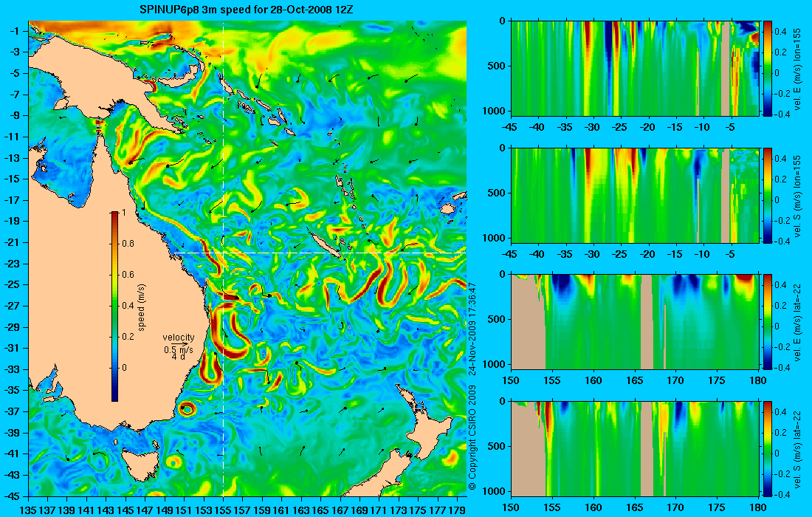Viewport: 812px width, 517px height.
Task: Click the colorbar beside the vel. S lat=-22 panel
Action: (768, 448)
